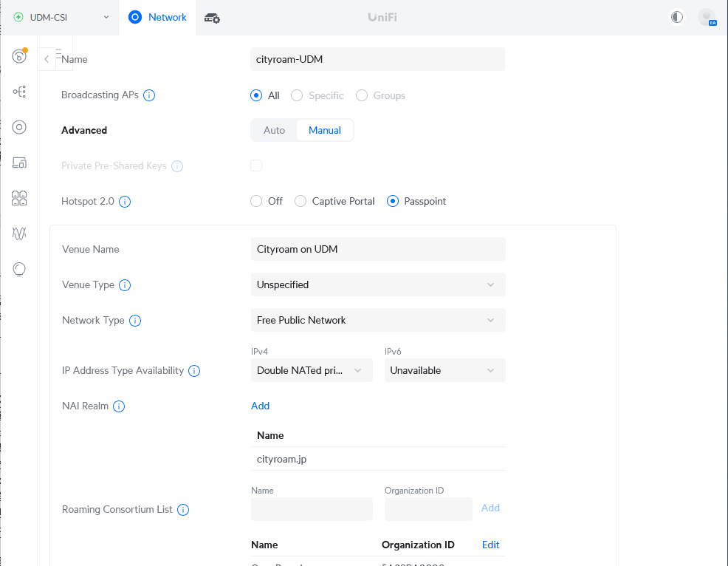The height and width of the screenshot is (566, 728).
Task: Click Edit in Roaming Consortium List
Action: (x=490, y=545)
